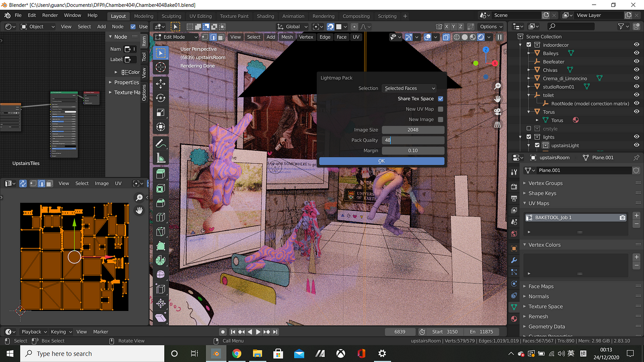The image size is (644, 362).
Task: Click the play animation button
Action: coord(258,332)
